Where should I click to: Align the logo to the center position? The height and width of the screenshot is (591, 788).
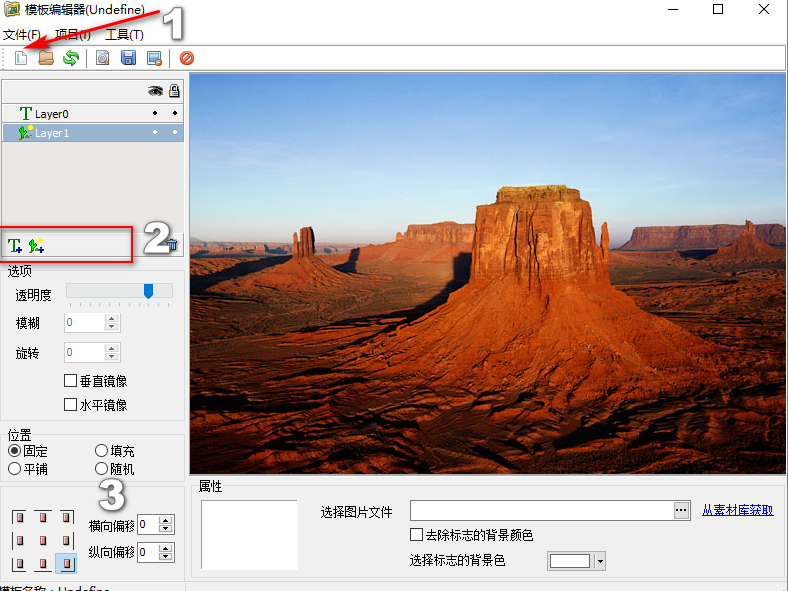click(x=43, y=541)
